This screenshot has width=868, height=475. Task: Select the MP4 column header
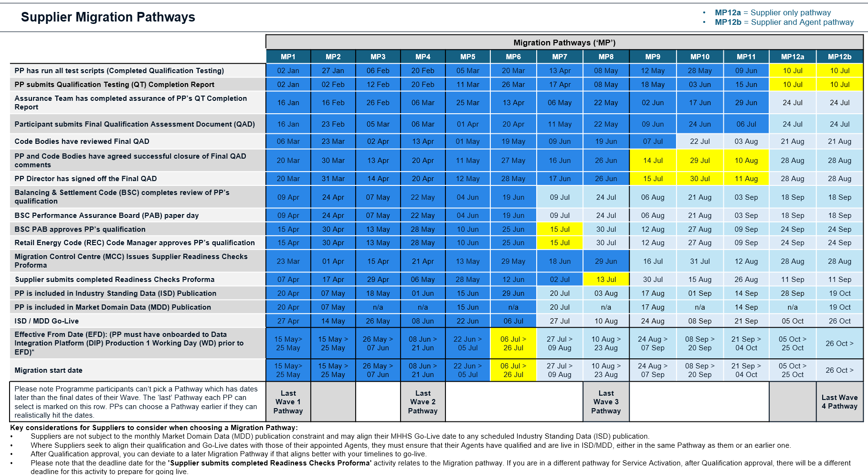point(423,57)
